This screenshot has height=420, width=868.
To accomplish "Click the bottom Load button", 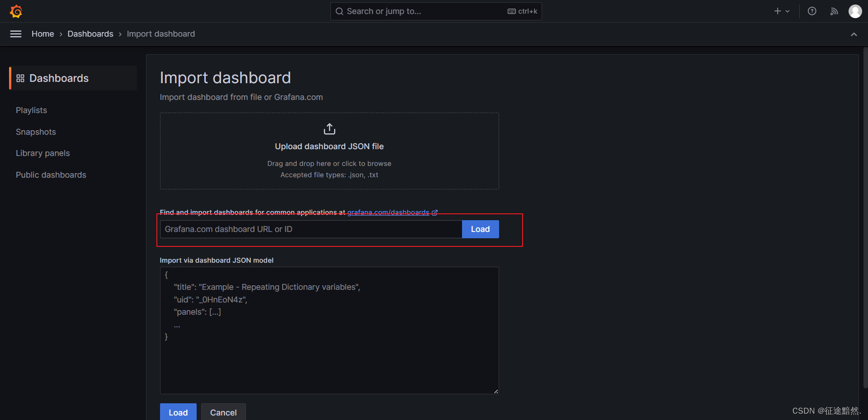I will (x=178, y=412).
